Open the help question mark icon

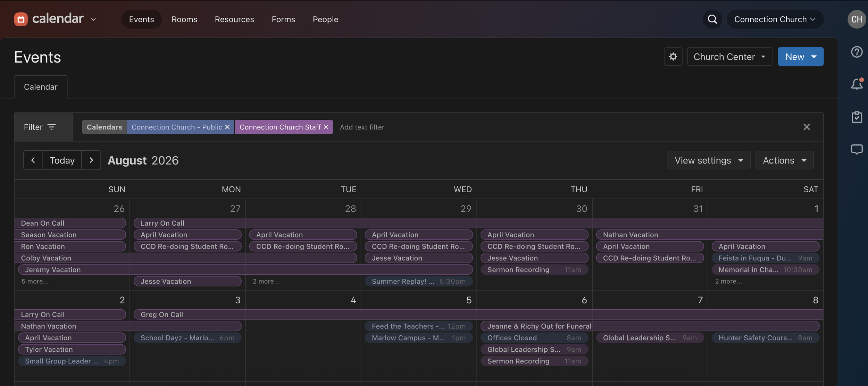click(x=857, y=52)
